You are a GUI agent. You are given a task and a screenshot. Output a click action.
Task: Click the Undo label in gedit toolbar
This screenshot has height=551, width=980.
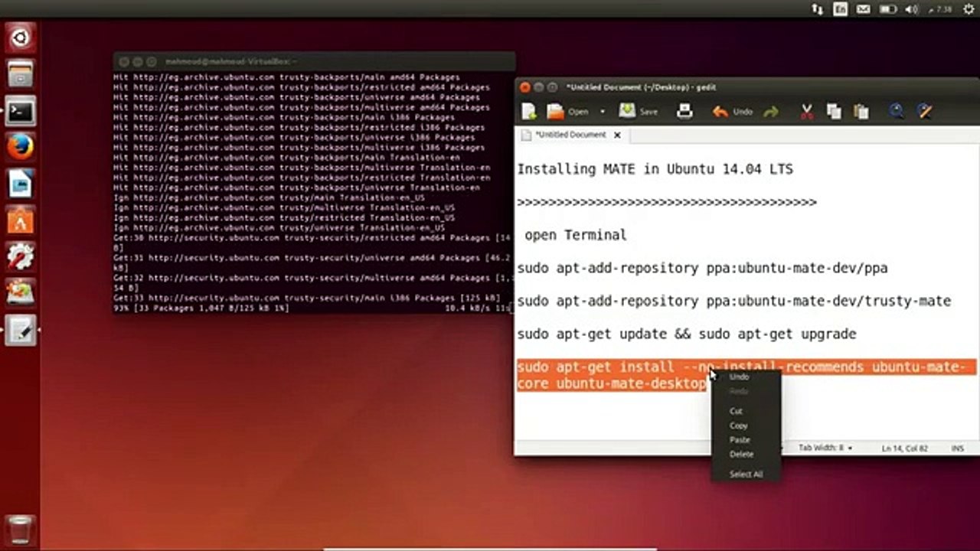coord(743,112)
